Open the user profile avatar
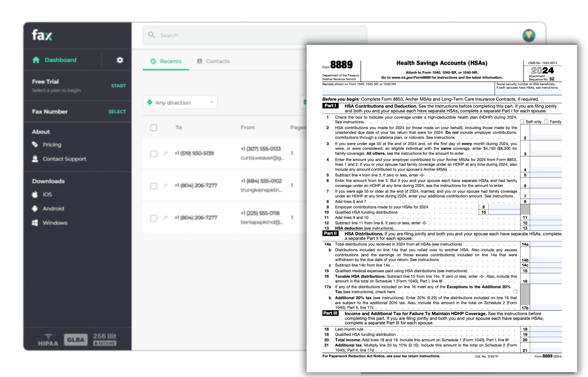Image resolution: width=588 pixels, height=377 pixels. [x=529, y=35]
